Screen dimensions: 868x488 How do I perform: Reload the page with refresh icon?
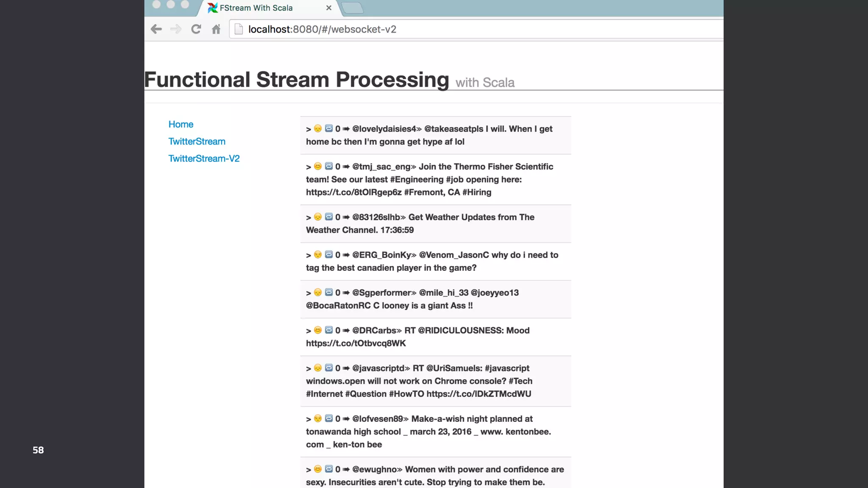(x=196, y=29)
